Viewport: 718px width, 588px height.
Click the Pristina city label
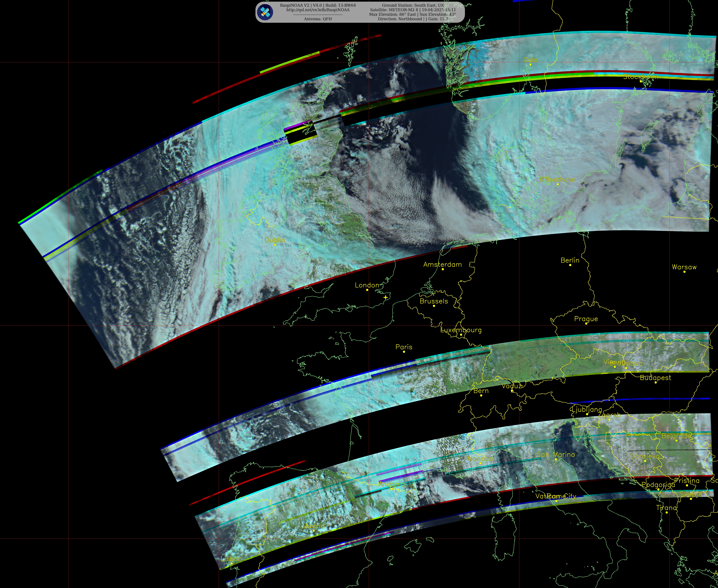click(x=687, y=481)
